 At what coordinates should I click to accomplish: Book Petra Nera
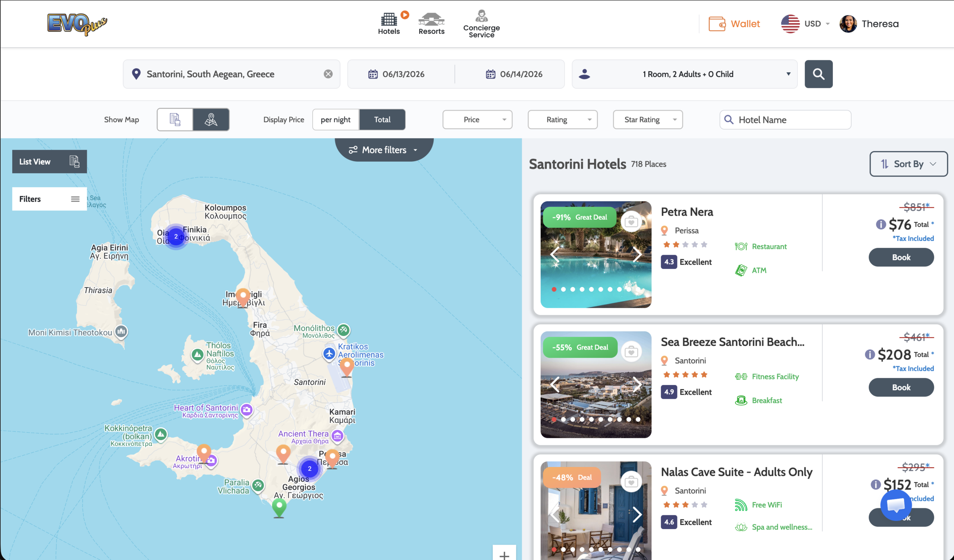tap(901, 257)
